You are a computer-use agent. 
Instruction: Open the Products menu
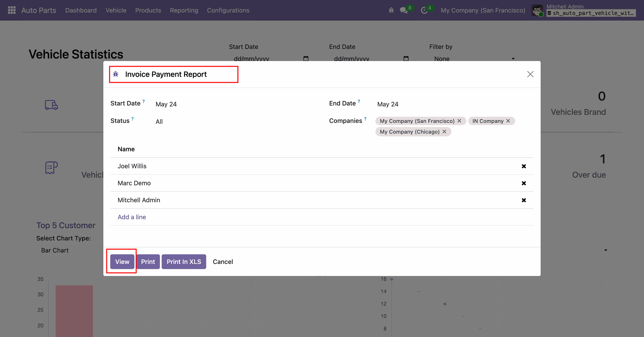[148, 10]
